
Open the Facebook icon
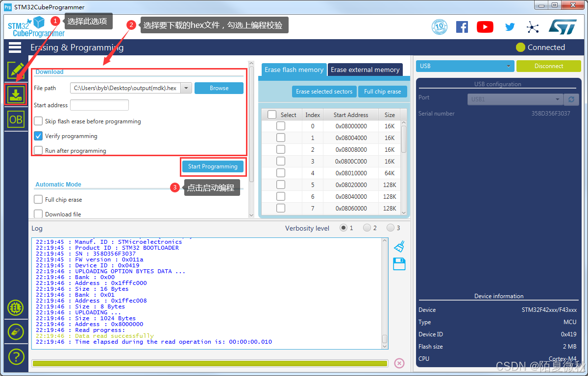click(x=462, y=27)
